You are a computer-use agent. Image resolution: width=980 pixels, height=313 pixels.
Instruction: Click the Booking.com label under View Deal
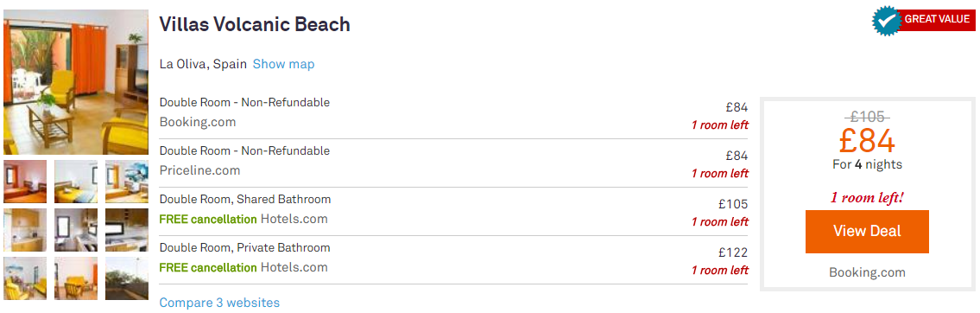(x=867, y=272)
